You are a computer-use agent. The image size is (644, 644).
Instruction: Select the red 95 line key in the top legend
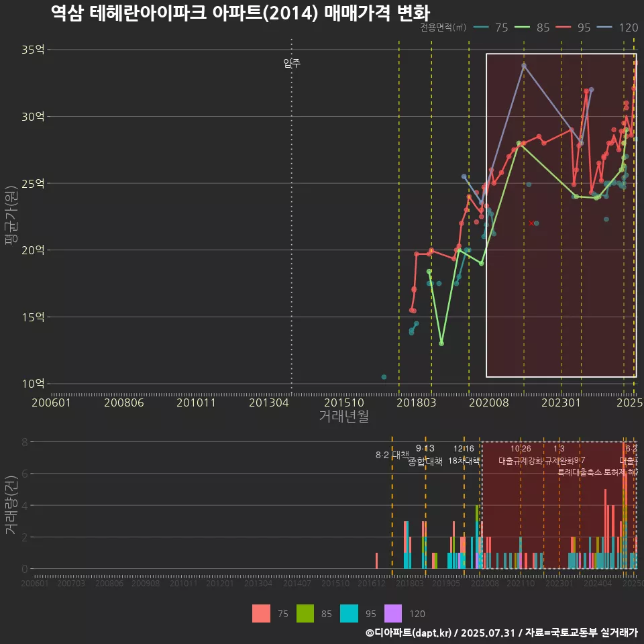pos(563,28)
